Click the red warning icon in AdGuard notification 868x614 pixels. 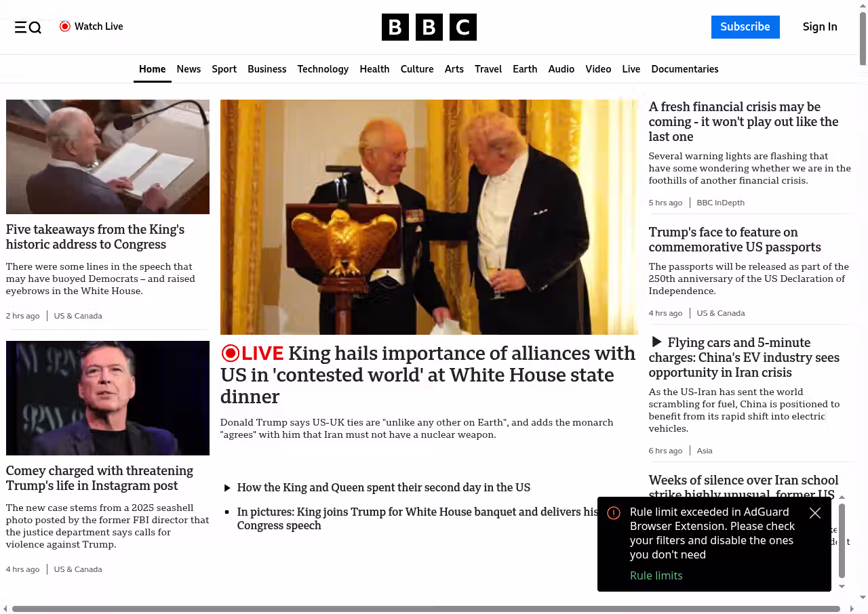614,513
